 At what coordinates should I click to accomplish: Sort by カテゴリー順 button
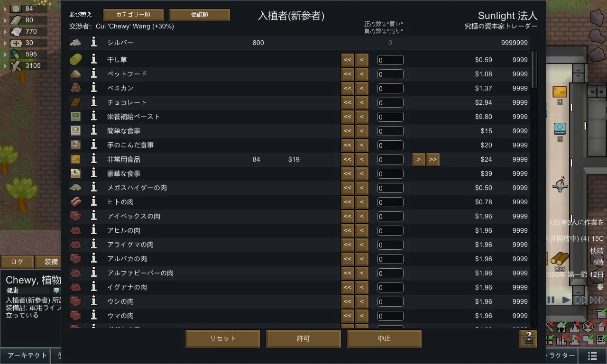point(133,15)
